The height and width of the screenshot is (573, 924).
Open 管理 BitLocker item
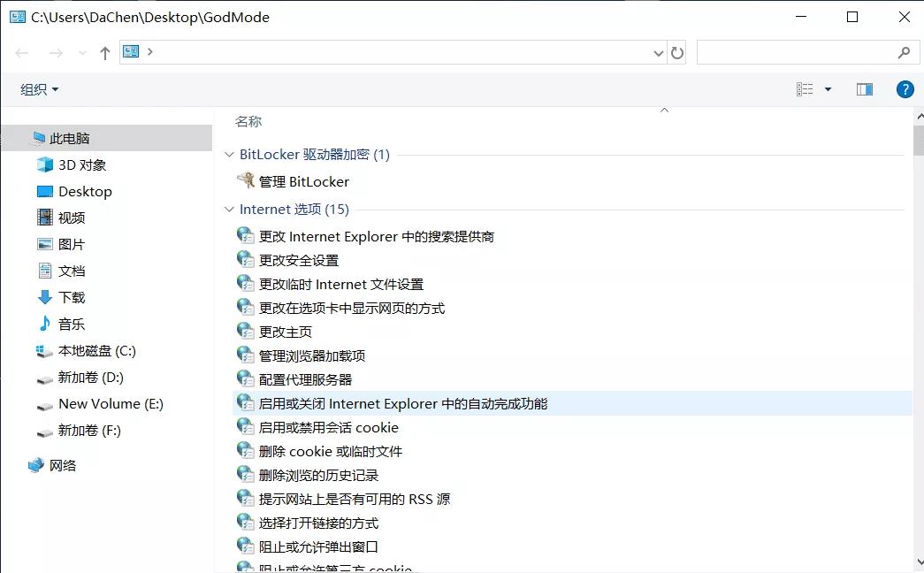point(304,181)
